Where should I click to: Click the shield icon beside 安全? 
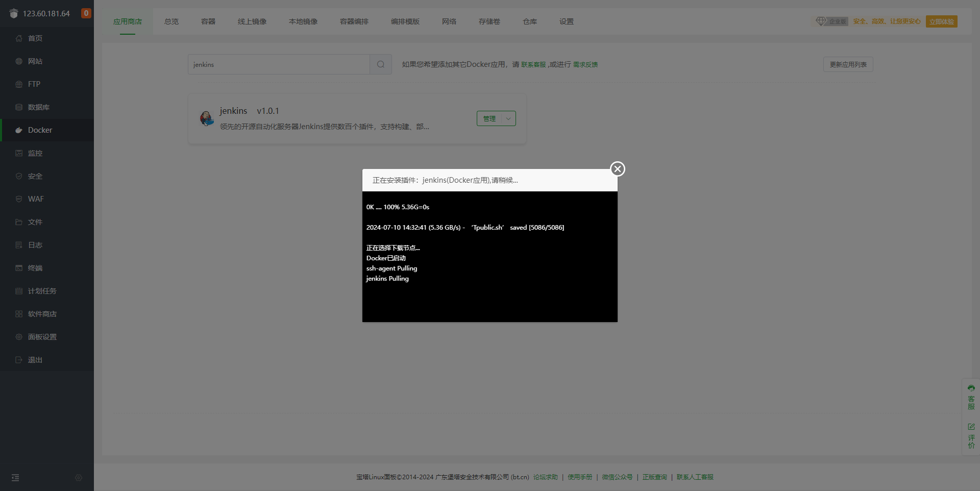(19, 176)
